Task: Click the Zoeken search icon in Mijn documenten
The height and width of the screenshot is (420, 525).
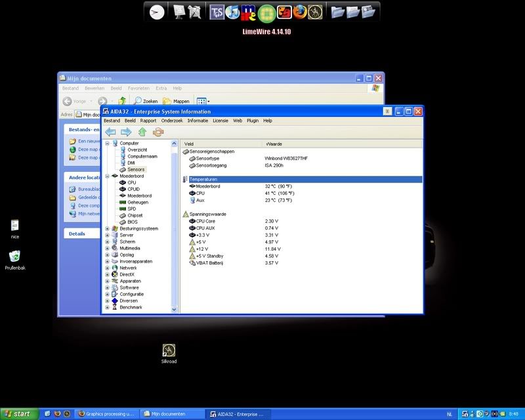Action: [146, 101]
